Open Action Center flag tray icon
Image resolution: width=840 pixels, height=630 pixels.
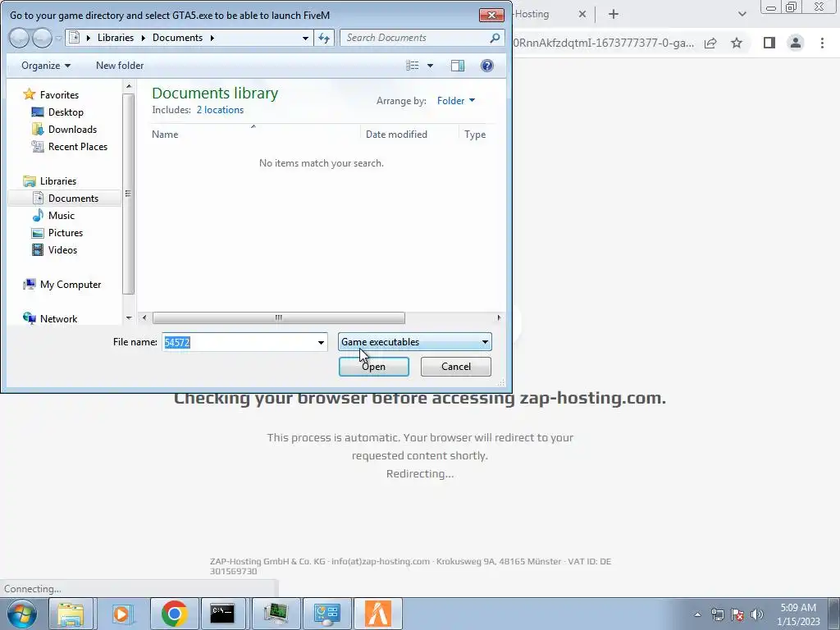(x=737, y=614)
